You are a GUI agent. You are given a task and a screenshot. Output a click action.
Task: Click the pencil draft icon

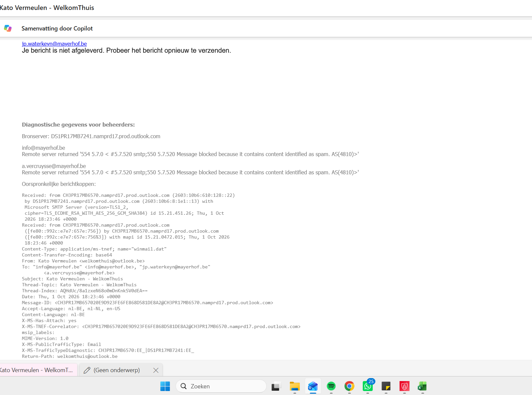(87, 370)
